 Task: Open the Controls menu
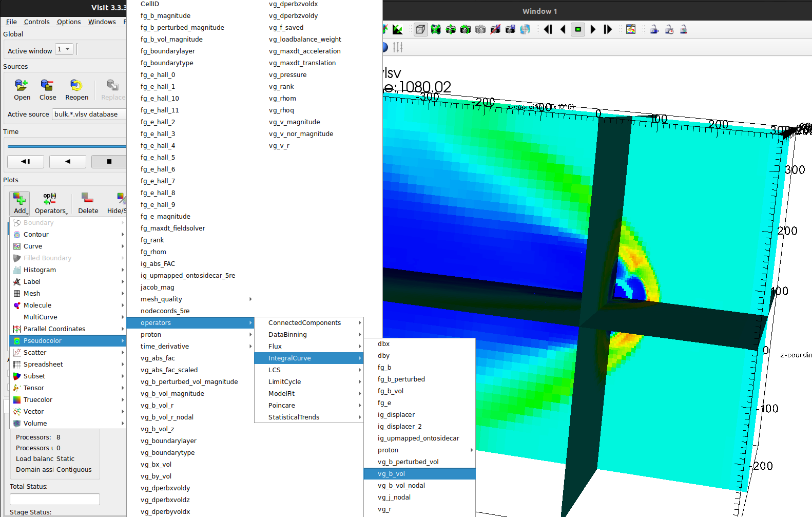pyautogui.click(x=36, y=22)
